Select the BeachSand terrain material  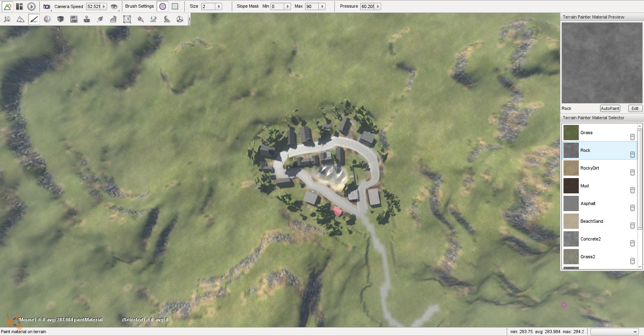pos(599,221)
